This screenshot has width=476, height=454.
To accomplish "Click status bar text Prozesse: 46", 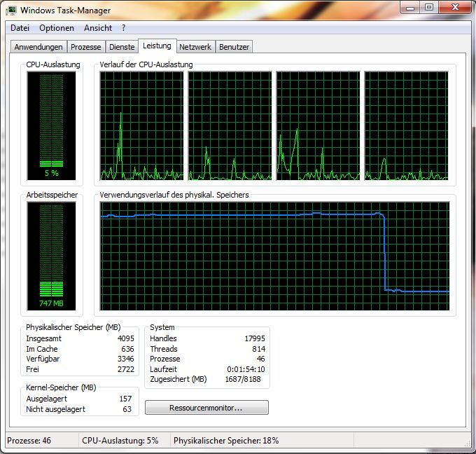I will 29,441.
